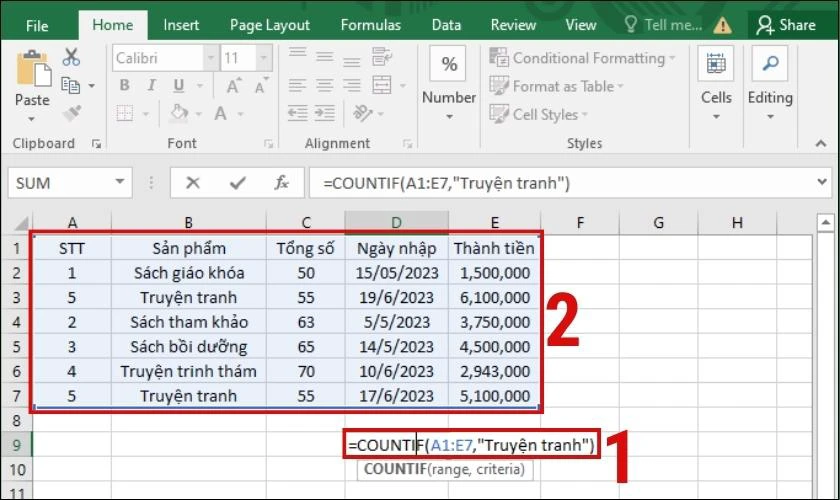Image resolution: width=840 pixels, height=500 pixels.
Task: Open Cell Styles gallery
Action: [x=538, y=115]
